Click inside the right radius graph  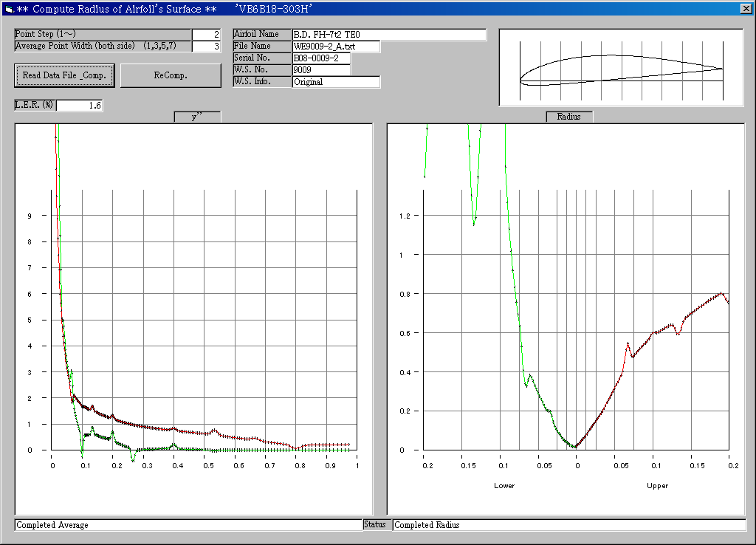click(566, 318)
